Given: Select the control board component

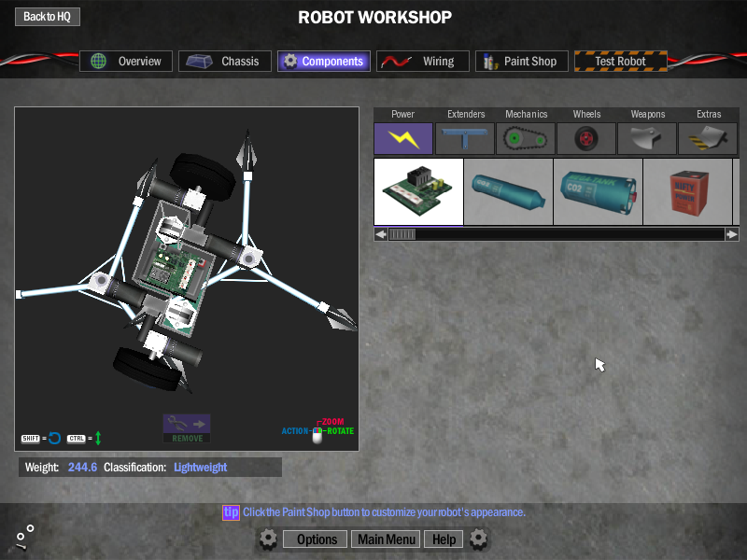Looking at the screenshot, I should [418, 192].
